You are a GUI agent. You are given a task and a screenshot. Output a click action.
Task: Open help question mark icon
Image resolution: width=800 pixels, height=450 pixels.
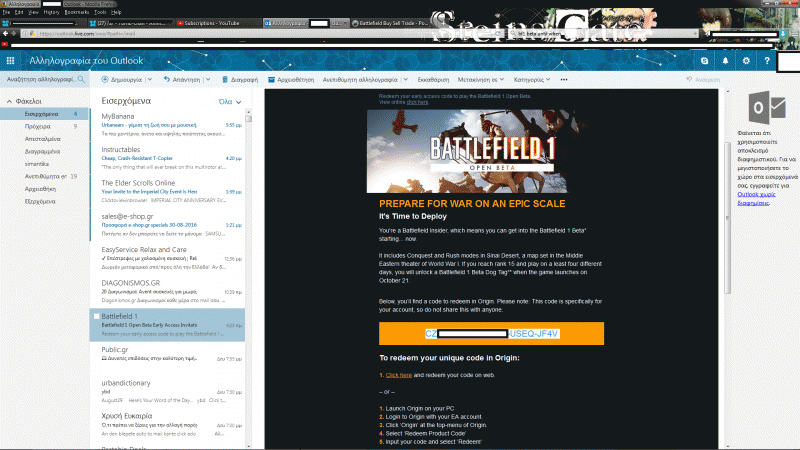tap(767, 61)
